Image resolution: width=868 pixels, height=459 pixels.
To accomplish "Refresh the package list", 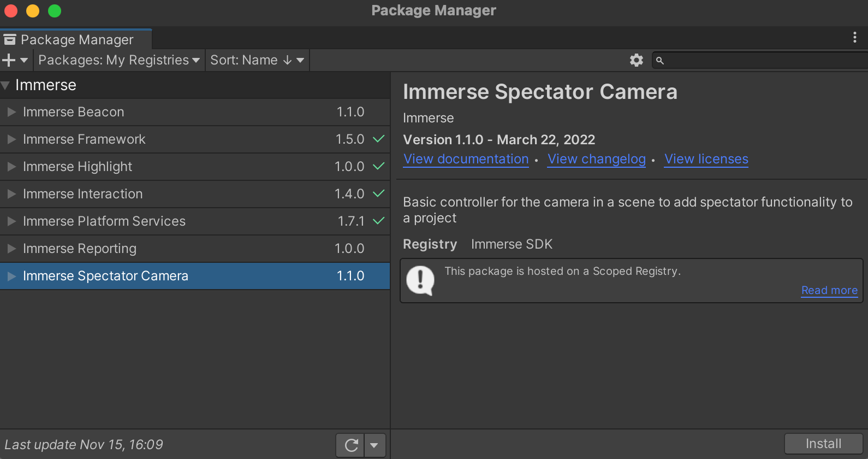I will [351, 445].
